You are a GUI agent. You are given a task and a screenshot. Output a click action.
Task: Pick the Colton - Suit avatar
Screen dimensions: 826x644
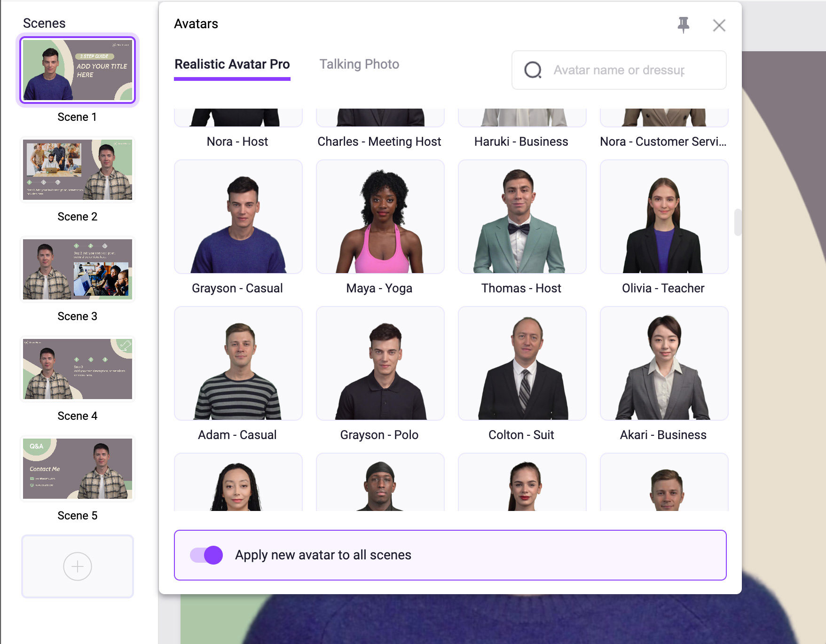pos(522,363)
